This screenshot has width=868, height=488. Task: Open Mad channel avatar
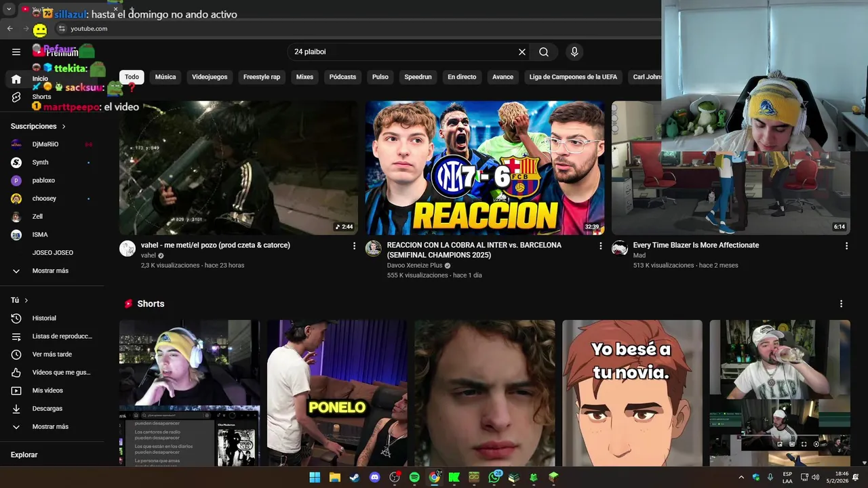(x=620, y=249)
